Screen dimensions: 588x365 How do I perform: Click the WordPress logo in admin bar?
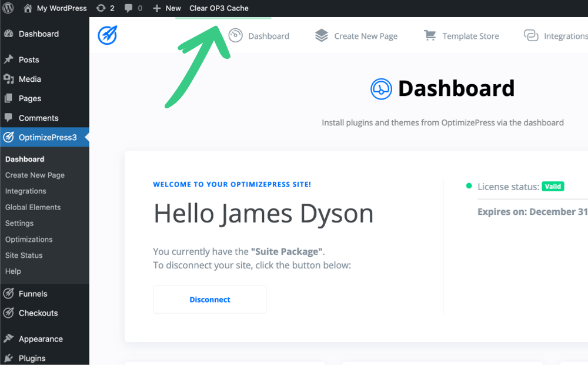[8, 8]
